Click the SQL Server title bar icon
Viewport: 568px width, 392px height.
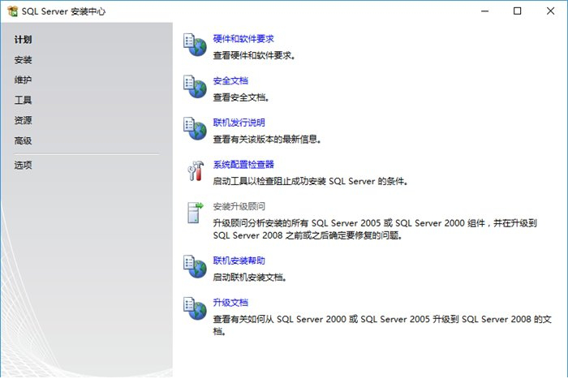[13, 11]
